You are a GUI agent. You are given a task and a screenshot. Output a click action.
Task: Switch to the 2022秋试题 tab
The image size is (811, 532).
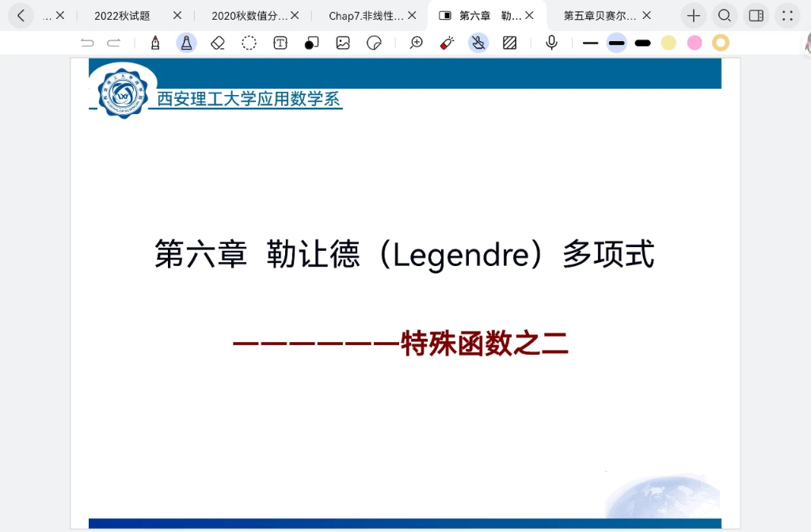pyautogui.click(x=122, y=16)
